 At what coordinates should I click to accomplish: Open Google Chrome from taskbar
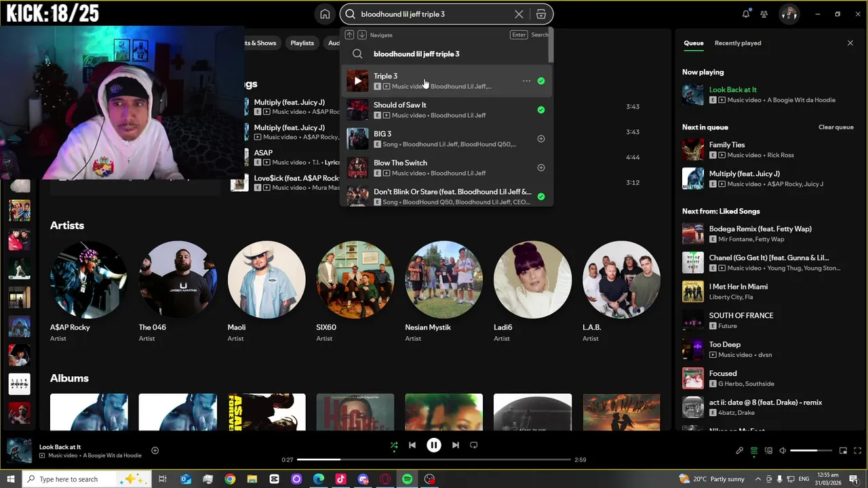click(230, 479)
